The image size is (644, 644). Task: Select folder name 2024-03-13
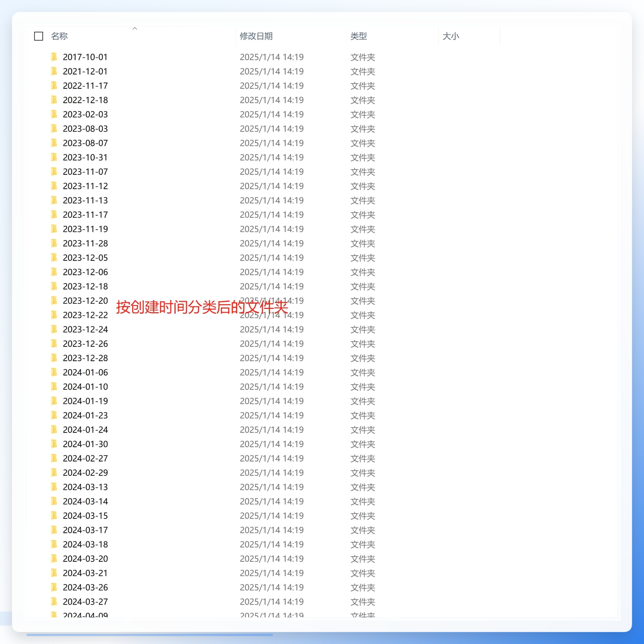(85, 487)
